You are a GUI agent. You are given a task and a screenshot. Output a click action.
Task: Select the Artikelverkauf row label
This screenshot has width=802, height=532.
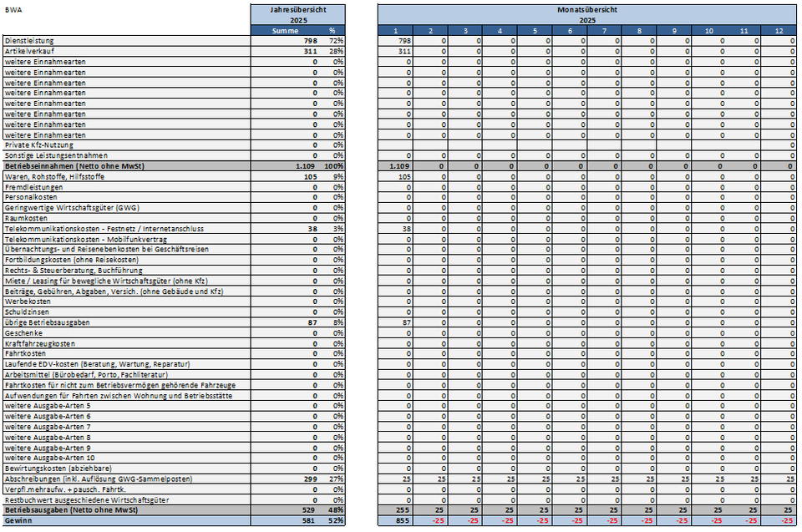pos(29,51)
